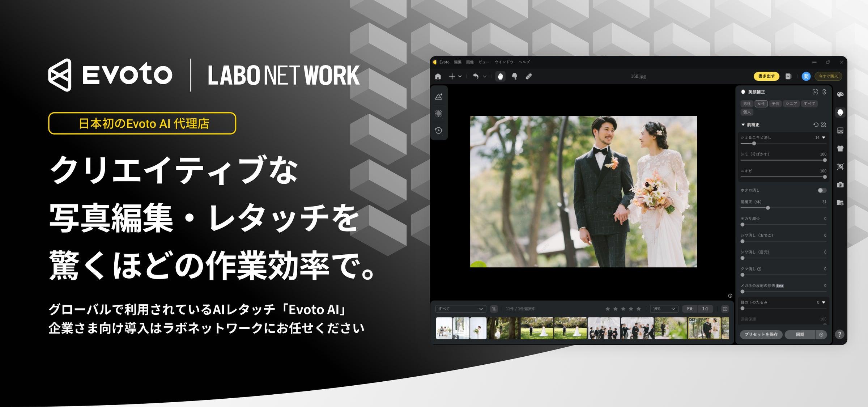868x407 pixels.
Task: Adjust the 肌補正（体） slider handle
Action: pos(768,208)
